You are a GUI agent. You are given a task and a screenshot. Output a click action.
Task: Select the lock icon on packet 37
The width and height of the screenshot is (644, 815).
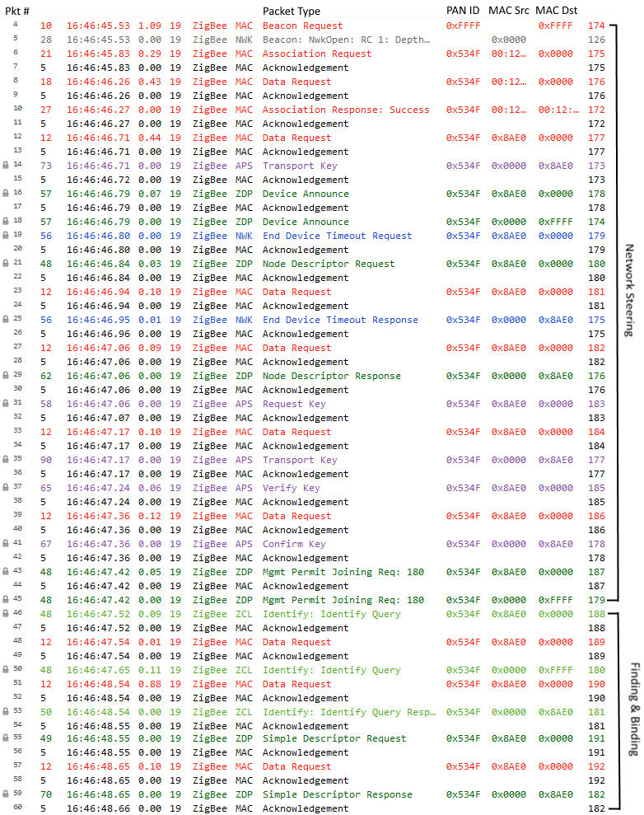point(6,488)
